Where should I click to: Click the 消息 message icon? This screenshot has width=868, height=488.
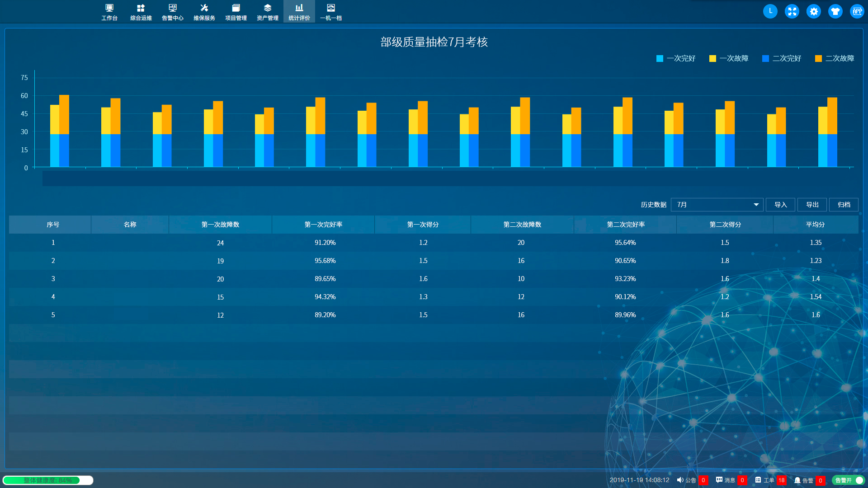coord(719,480)
